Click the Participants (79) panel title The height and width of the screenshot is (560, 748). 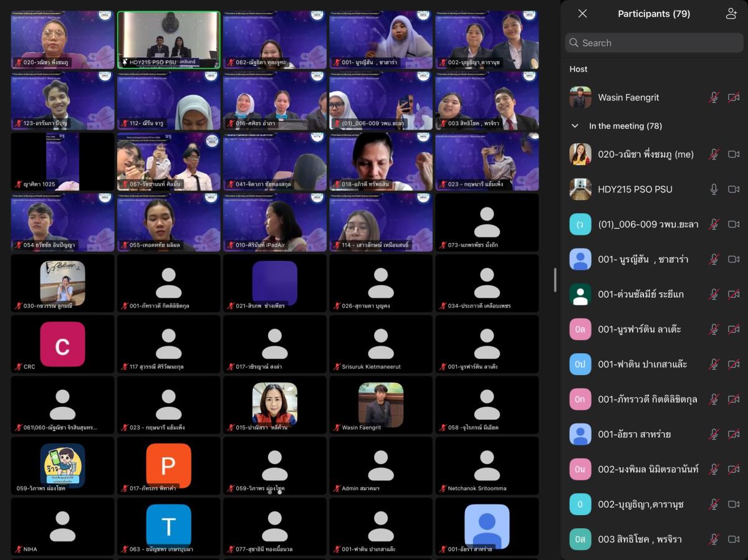point(654,14)
